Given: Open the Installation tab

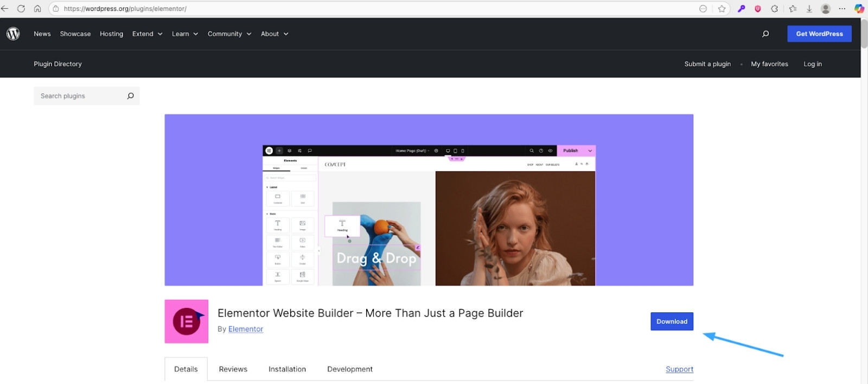Looking at the screenshot, I should (287, 369).
